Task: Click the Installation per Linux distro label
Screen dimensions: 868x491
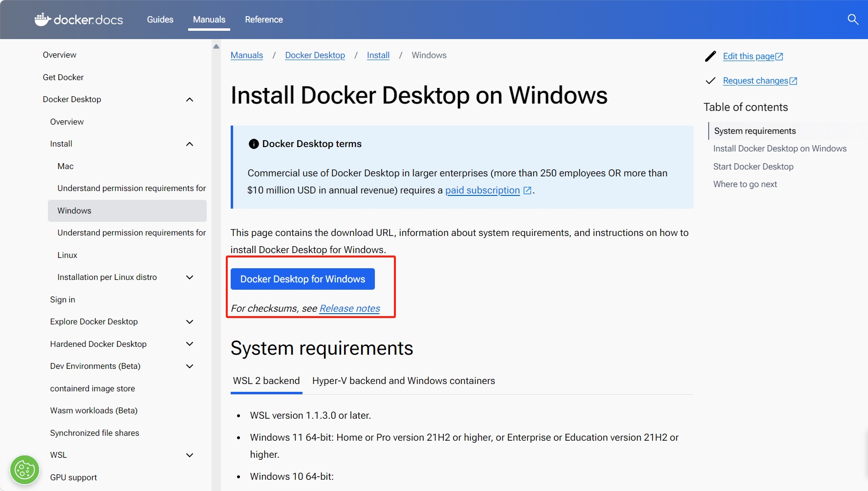Action: coord(107,277)
